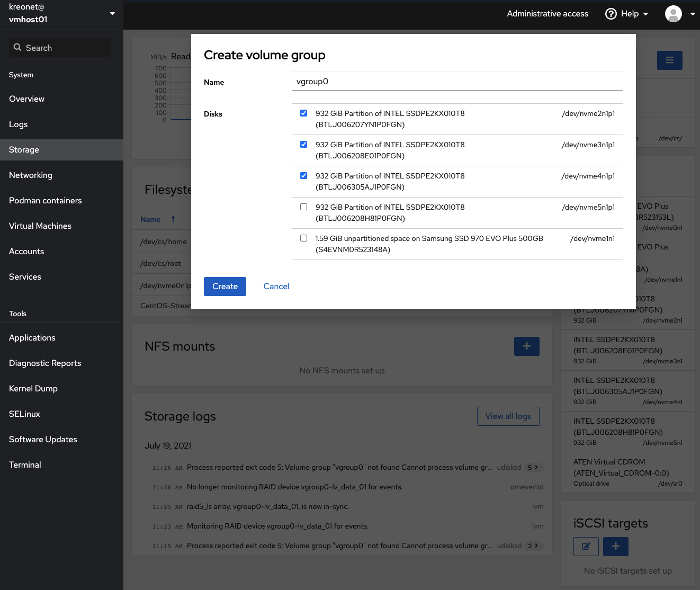Click the View all logs button

[508, 416]
